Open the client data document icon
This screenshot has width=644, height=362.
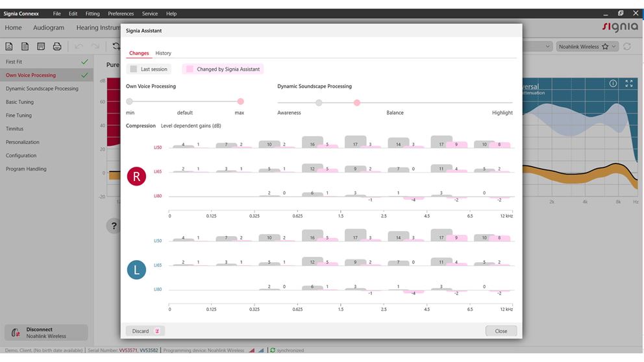pyautogui.click(x=9, y=46)
